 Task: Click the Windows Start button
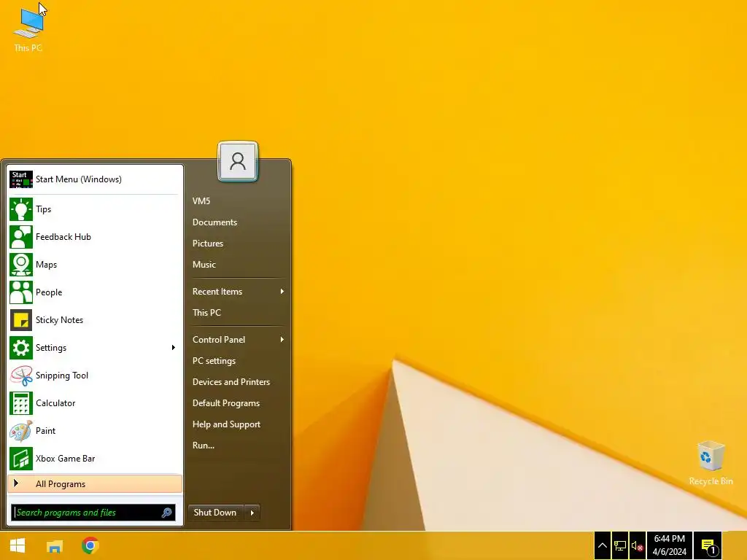click(18, 545)
